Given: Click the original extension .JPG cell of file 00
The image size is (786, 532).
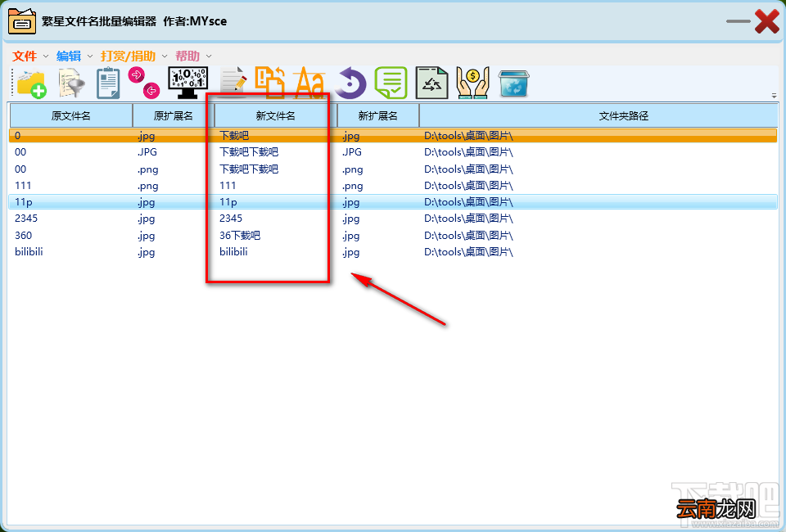Looking at the screenshot, I should coord(147,151).
